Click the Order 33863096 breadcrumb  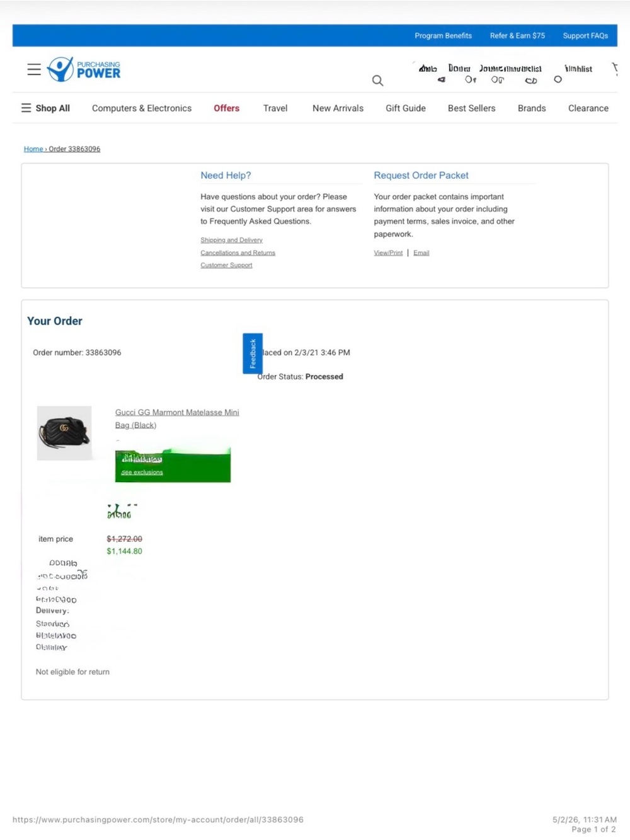coord(74,149)
